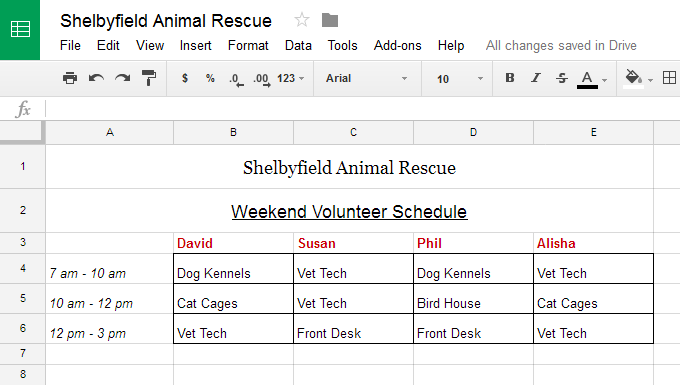680x385 pixels.
Task: Open the Arial font dropdown
Action: click(367, 78)
